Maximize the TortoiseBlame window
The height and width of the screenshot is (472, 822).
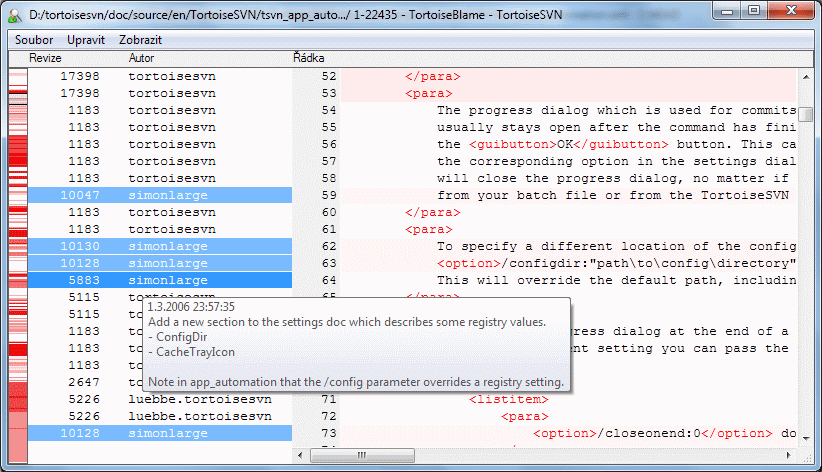754,10
